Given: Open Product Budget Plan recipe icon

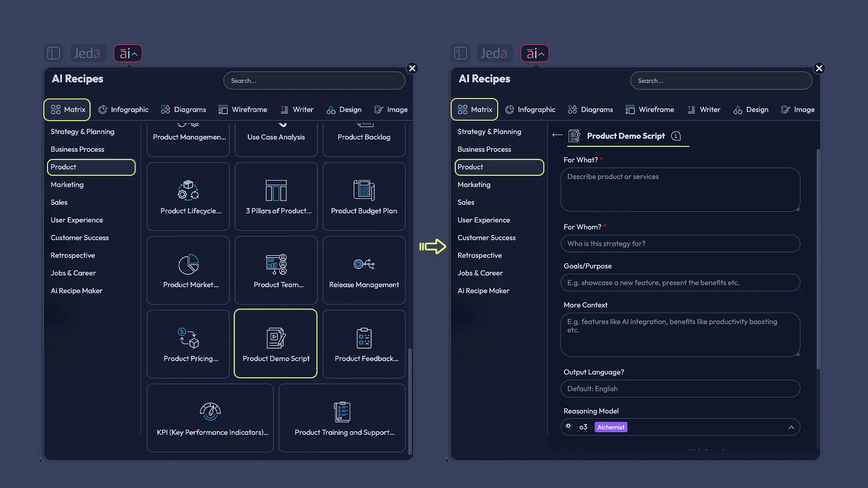Looking at the screenshot, I should pos(364,190).
